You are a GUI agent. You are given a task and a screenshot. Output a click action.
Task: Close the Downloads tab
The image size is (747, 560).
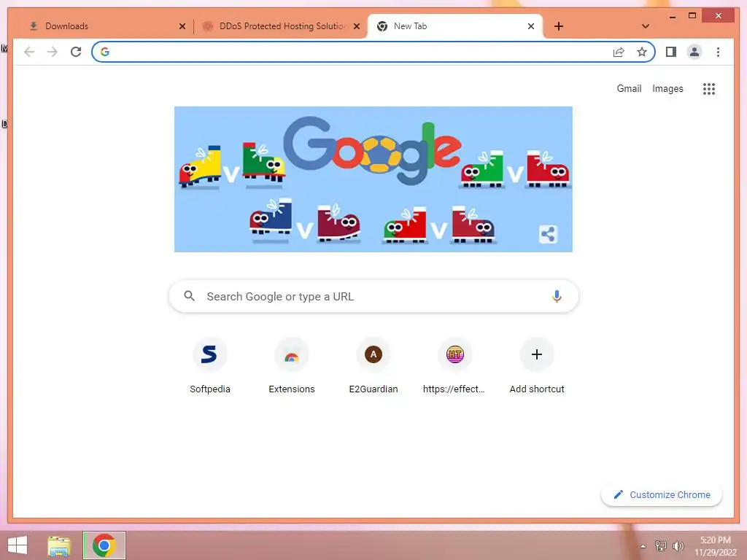pos(182,26)
